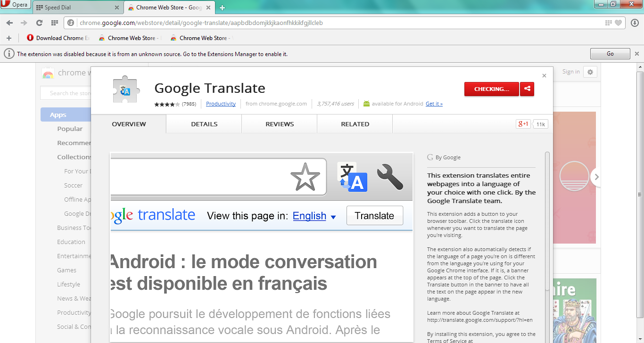Click the Web Store search box

[x=66, y=93]
